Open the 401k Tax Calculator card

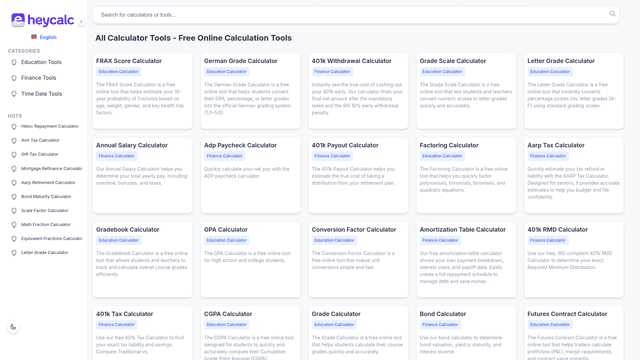pyautogui.click(x=142, y=333)
